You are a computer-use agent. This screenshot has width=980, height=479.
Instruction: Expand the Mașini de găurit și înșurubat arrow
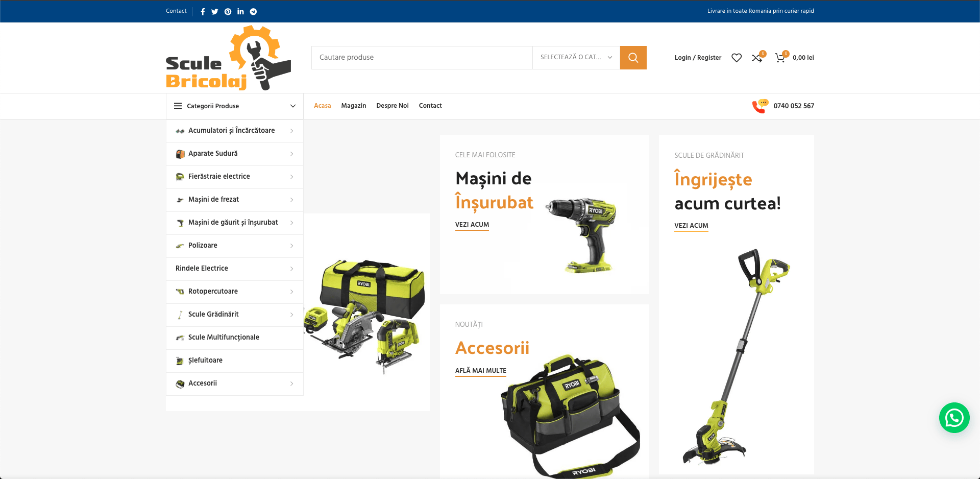click(x=292, y=223)
